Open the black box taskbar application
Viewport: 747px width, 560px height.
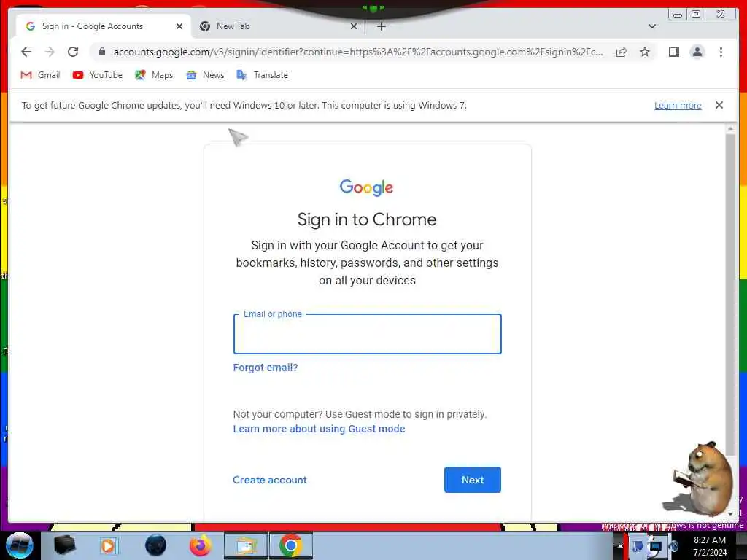[x=64, y=545]
